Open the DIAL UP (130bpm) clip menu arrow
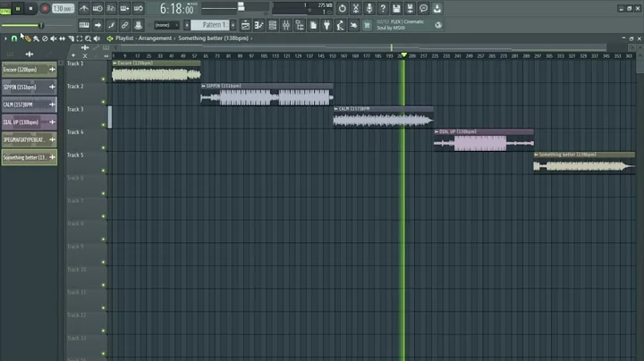 tap(436, 131)
